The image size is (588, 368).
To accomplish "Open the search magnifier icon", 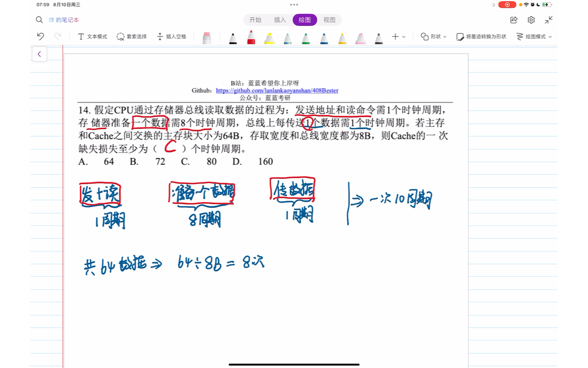I will [39, 20].
